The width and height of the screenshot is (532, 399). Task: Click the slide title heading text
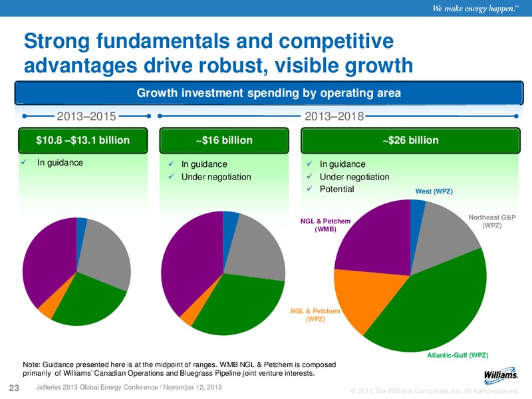(x=219, y=53)
